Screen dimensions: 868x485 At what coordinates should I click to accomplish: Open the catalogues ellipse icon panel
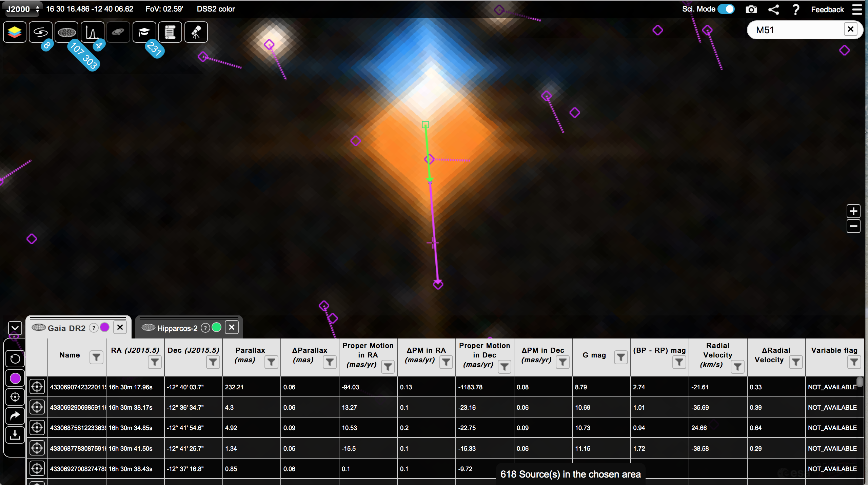[66, 32]
